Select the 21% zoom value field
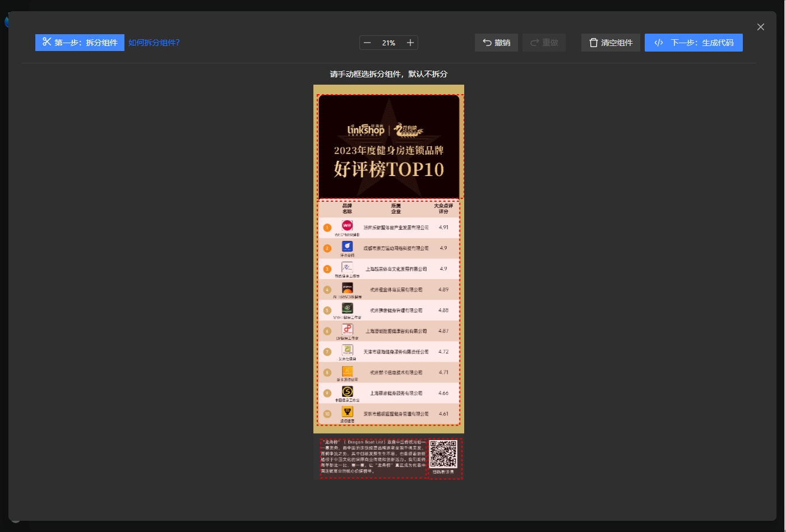The height and width of the screenshot is (532, 786). click(389, 43)
